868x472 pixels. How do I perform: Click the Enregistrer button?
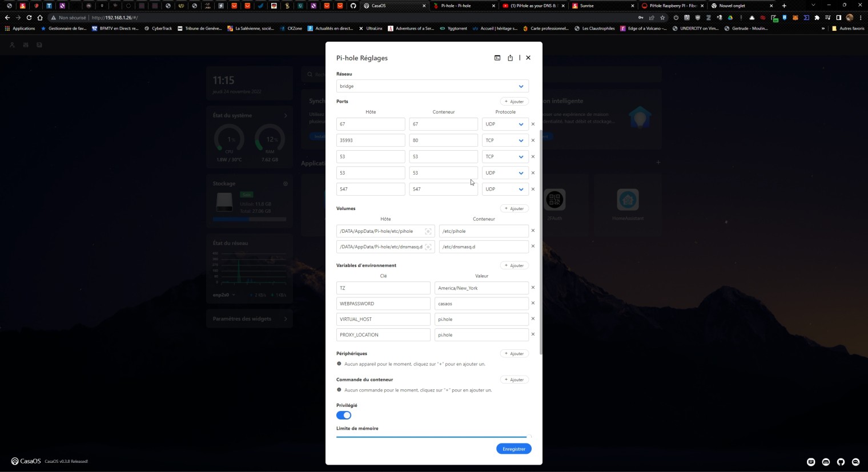tap(513, 449)
